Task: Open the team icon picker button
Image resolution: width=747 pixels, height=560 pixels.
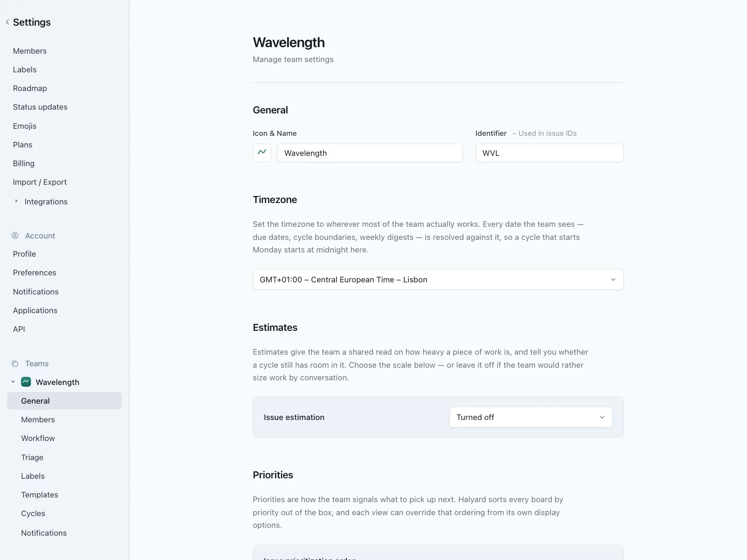Action: click(x=262, y=153)
